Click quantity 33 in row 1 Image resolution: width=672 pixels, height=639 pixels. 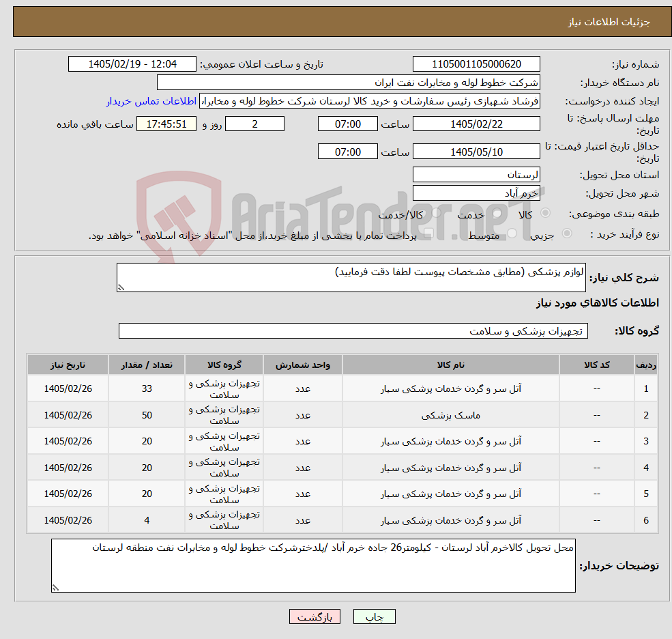[x=147, y=388]
